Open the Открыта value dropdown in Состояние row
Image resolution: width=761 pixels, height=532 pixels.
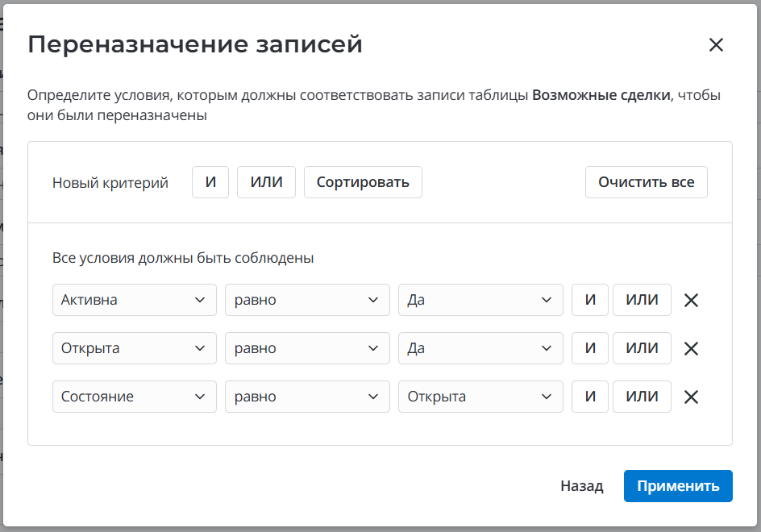coord(480,397)
